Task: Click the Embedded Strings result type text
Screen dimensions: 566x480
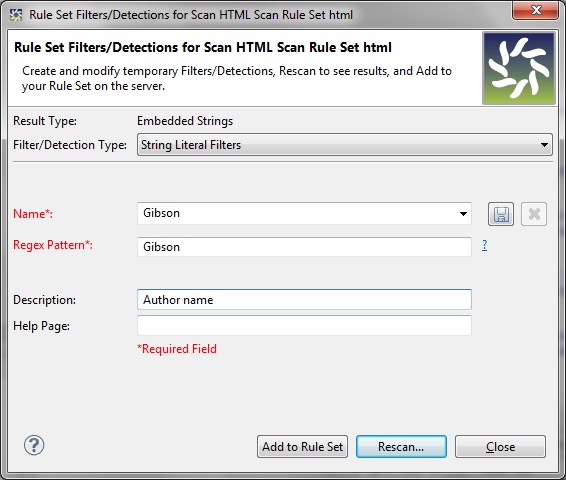Action: (x=185, y=121)
